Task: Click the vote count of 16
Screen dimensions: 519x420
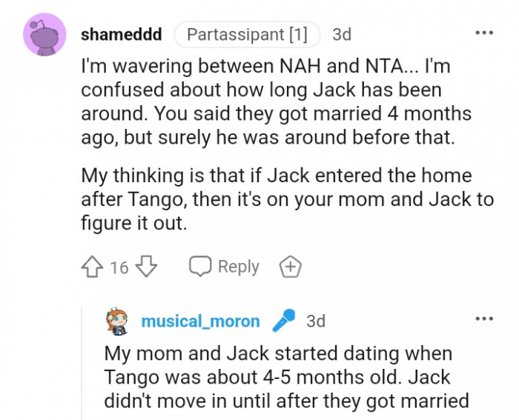Action: 119,267
